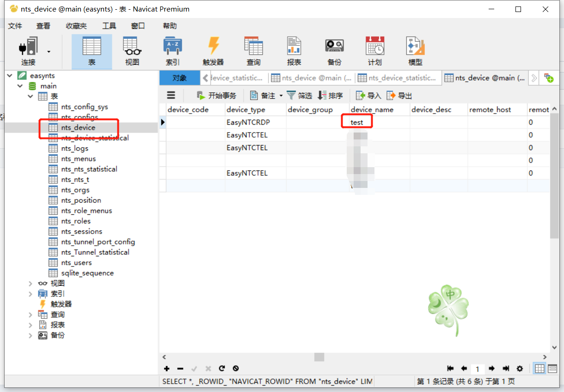Click the device_type column header
Image resolution: width=564 pixels, height=392 pixels.
pyautogui.click(x=256, y=109)
